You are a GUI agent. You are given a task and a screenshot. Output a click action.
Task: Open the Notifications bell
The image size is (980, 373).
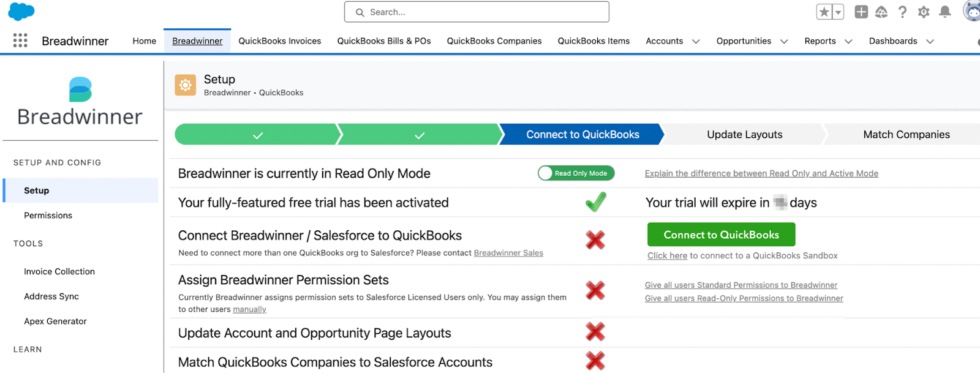click(945, 12)
